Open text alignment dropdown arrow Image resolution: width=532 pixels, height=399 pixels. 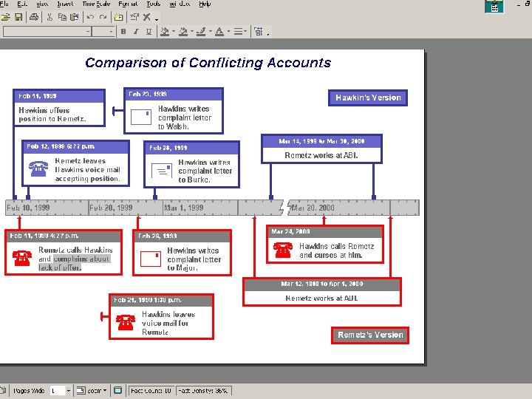(x=245, y=32)
